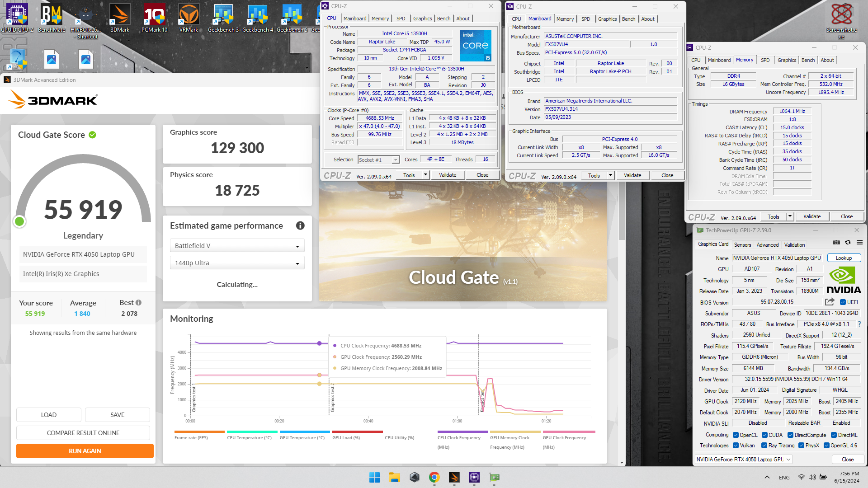Open SPD tab in CPU-Z Mainboard window
Screen dimensions: 868x488
tap(585, 19)
